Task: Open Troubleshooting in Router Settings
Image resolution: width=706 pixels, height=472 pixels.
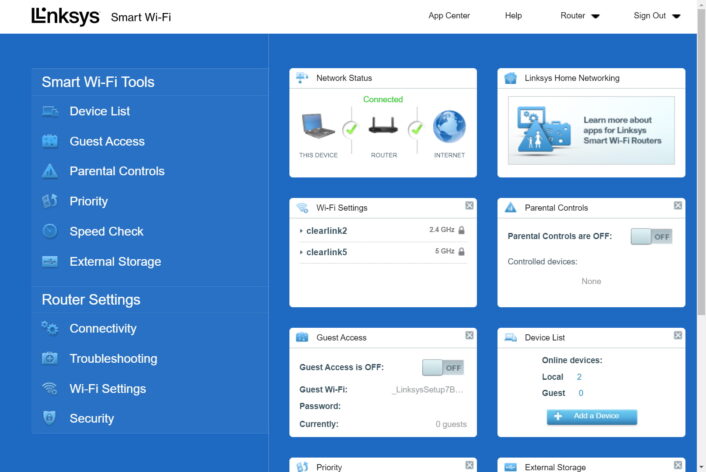Action: pyautogui.click(x=113, y=358)
